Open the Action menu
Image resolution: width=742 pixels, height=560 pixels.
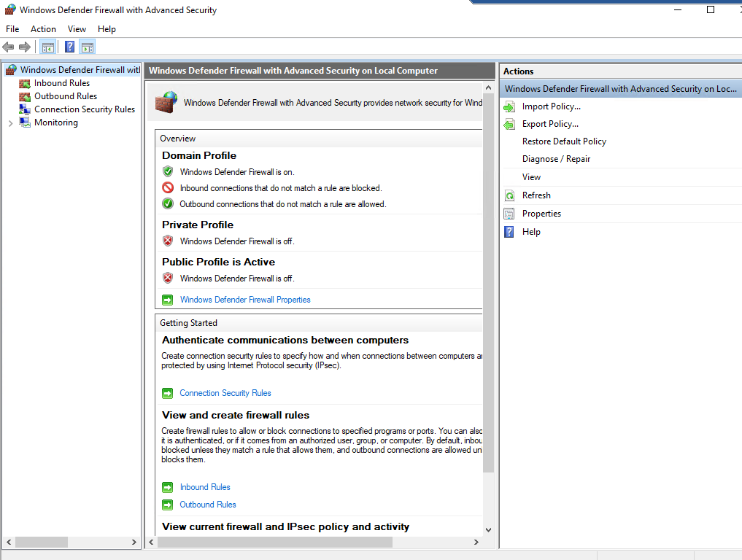tap(43, 28)
